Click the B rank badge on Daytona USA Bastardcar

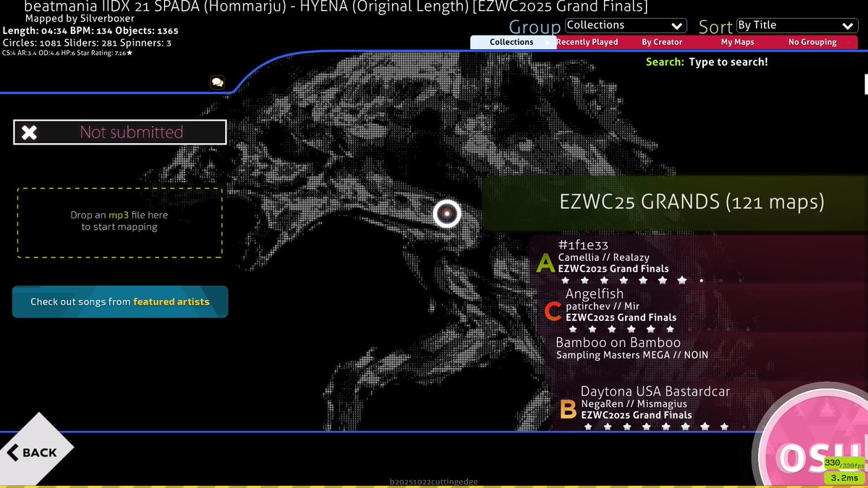pos(569,410)
